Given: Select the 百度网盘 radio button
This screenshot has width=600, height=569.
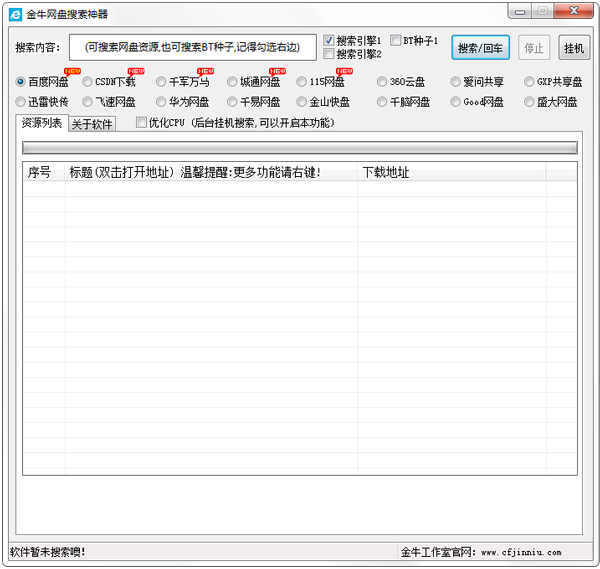Looking at the screenshot, I should (20, 82).
